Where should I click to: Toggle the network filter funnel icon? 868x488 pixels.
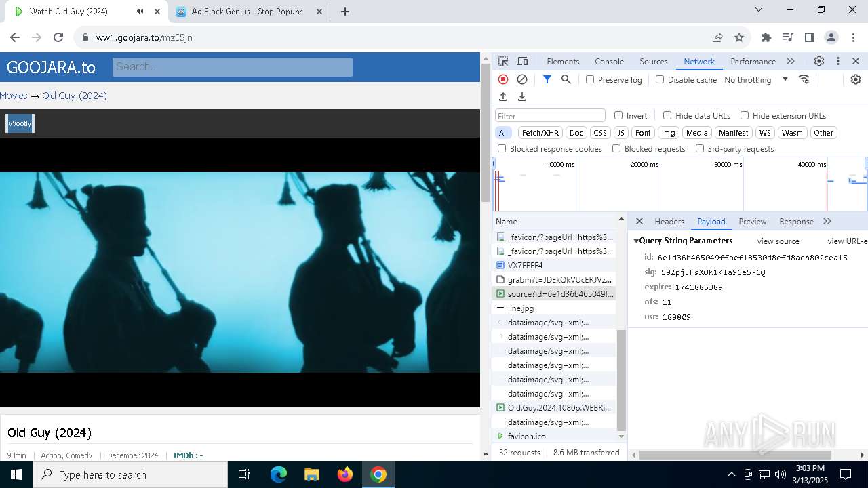(547, 79)
